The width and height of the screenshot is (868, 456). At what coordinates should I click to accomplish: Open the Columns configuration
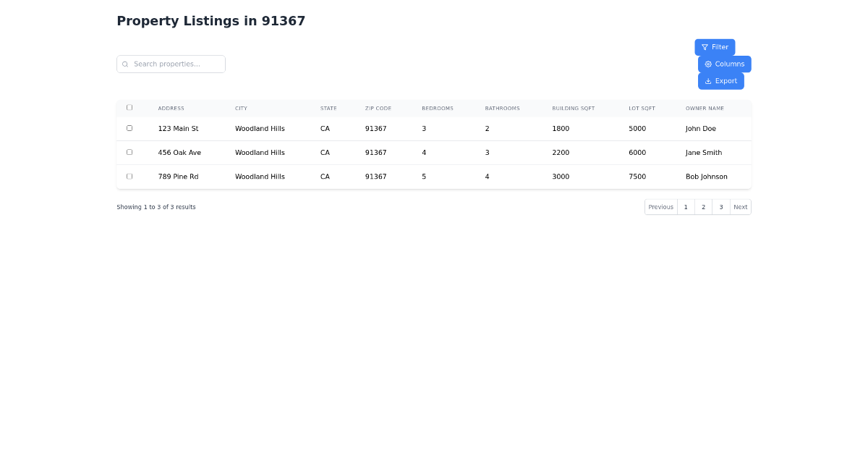coord(724,64)
